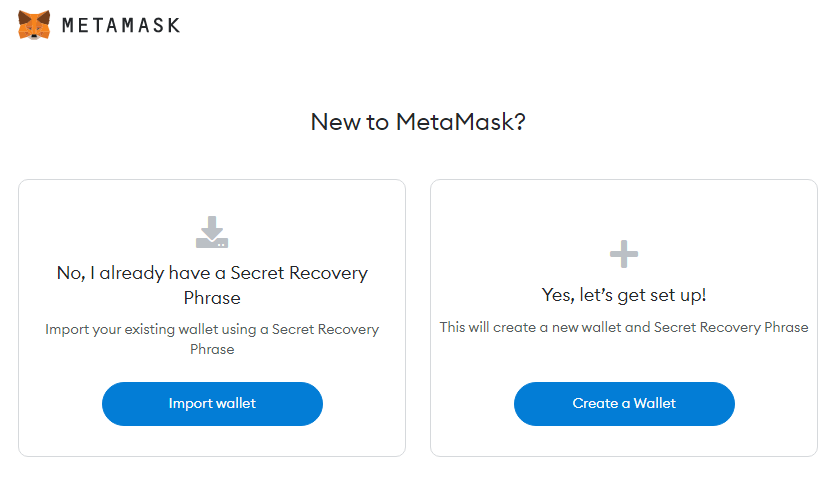Click the Create a Wallet button

pos(624,404)
